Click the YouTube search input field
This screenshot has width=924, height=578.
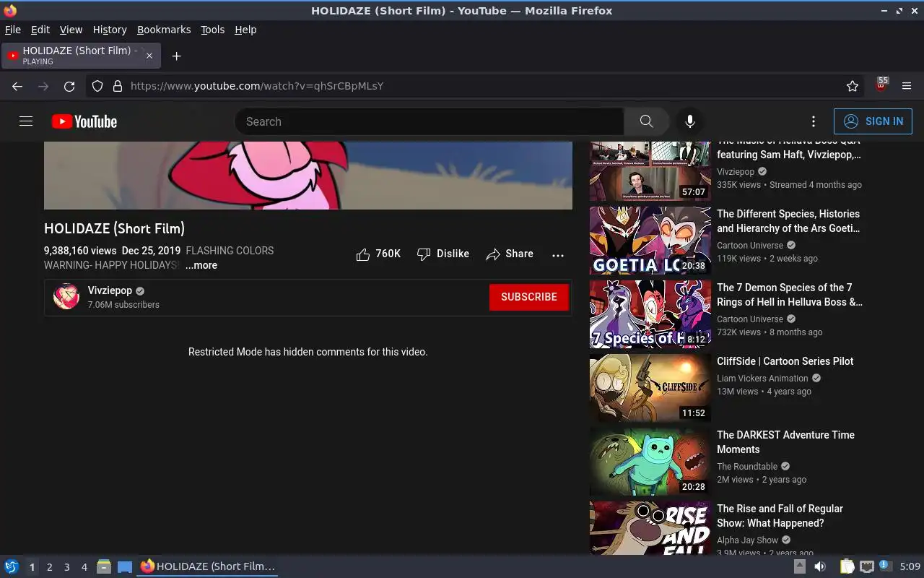click(430, 121)
